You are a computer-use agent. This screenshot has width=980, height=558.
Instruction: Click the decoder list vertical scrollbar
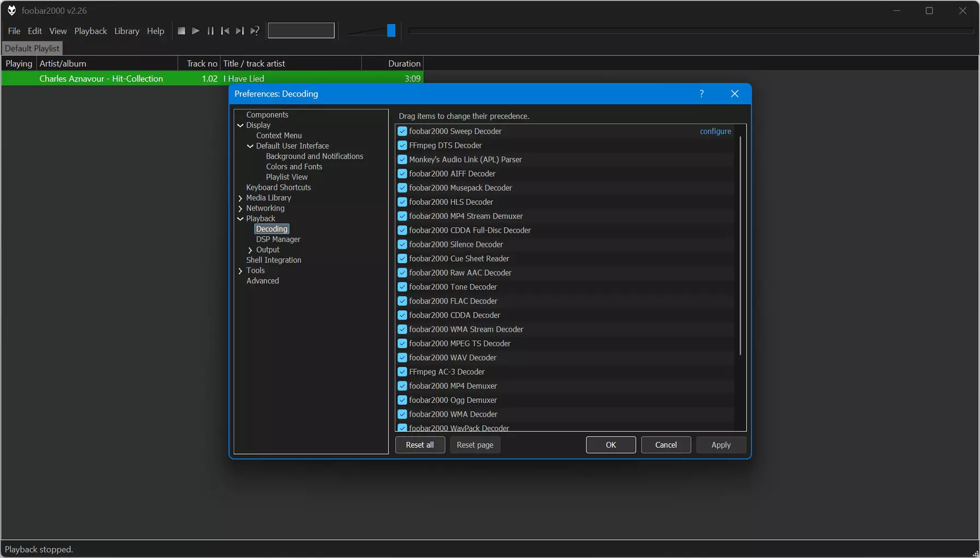coord(741,245)
